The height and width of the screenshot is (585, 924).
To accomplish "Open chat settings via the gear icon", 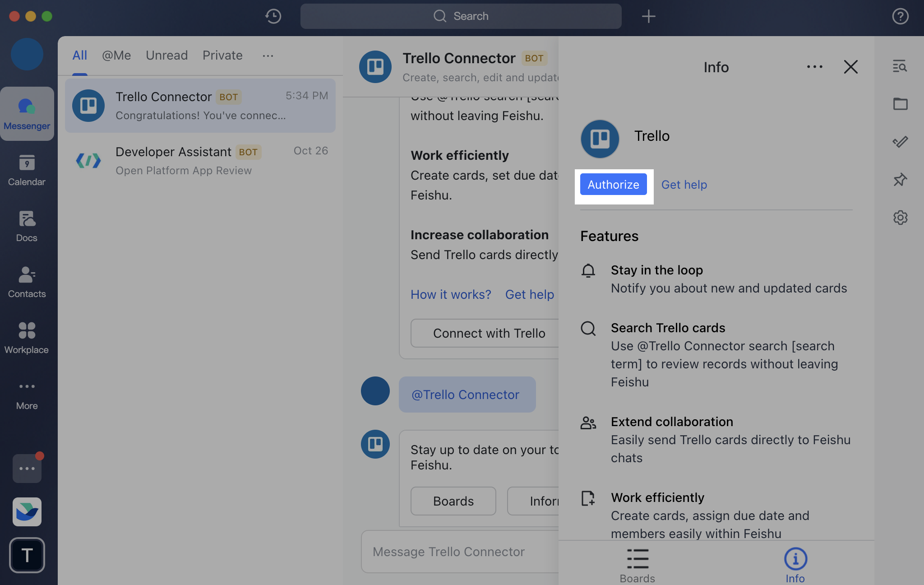I will click(x=900, y=218).
